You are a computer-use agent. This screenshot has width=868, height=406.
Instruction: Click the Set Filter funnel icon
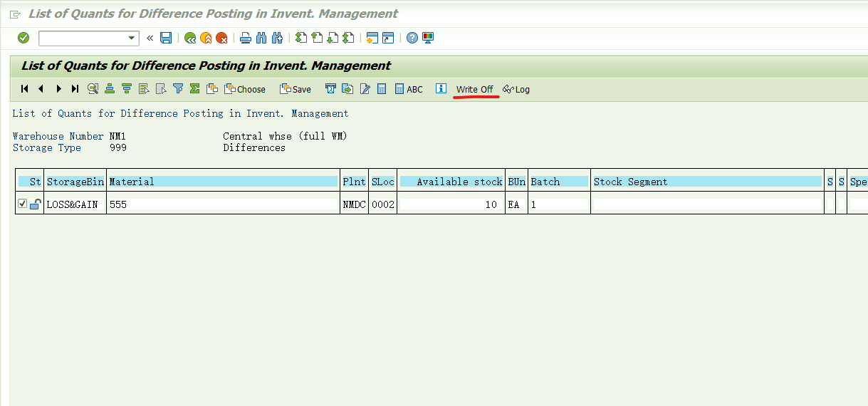point(178,89)
